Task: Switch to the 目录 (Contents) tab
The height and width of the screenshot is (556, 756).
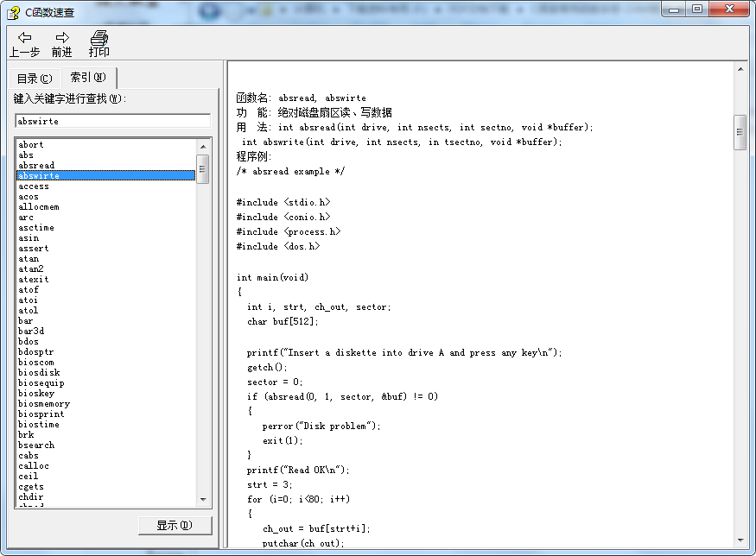Action: pyautogui.click(x=35, y=79)
